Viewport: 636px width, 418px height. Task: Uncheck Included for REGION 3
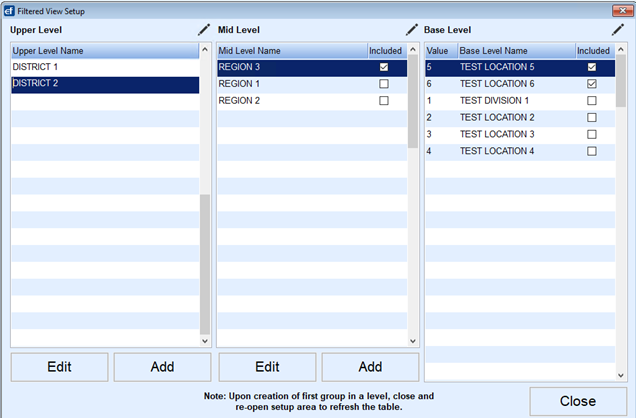tap(384, 68)
